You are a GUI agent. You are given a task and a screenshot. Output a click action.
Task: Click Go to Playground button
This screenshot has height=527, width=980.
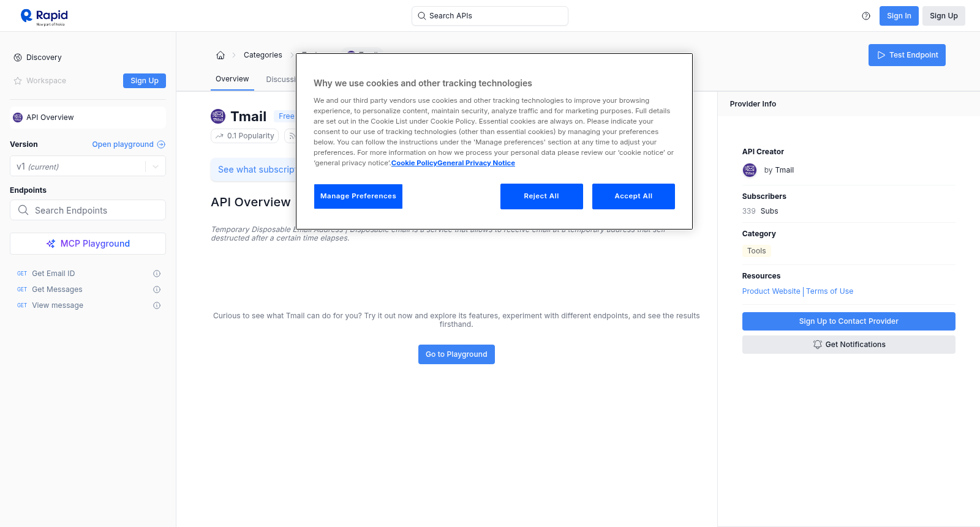click(x=456, y=354)
